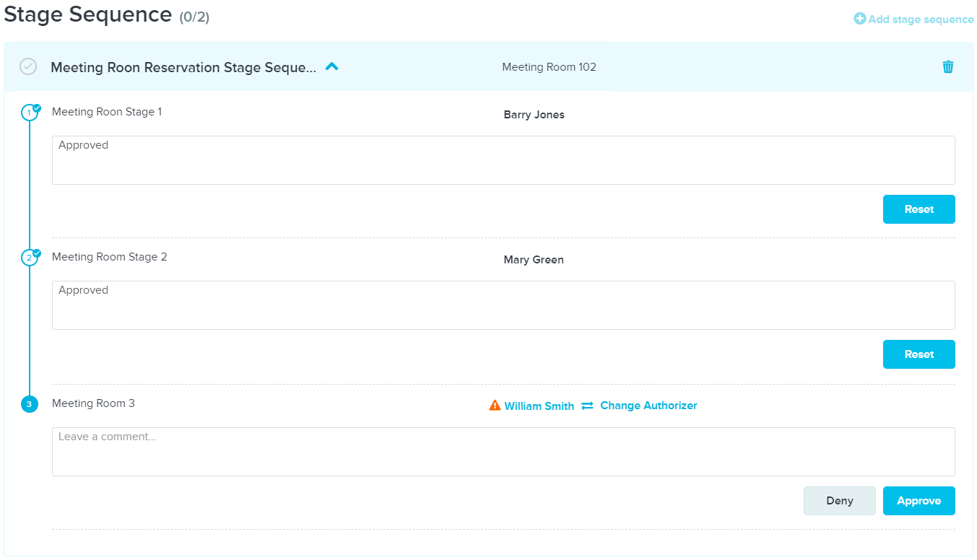Click the swap arrows icon beside Change Authorizer
The width and height of the screenshot is (977, 560).
point(587,406)
